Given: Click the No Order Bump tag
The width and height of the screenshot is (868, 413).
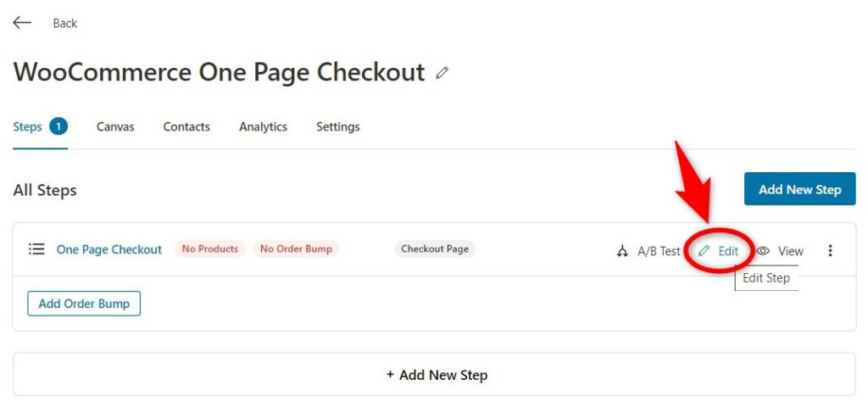Looking at the screenshot, I should pos(296,249).
